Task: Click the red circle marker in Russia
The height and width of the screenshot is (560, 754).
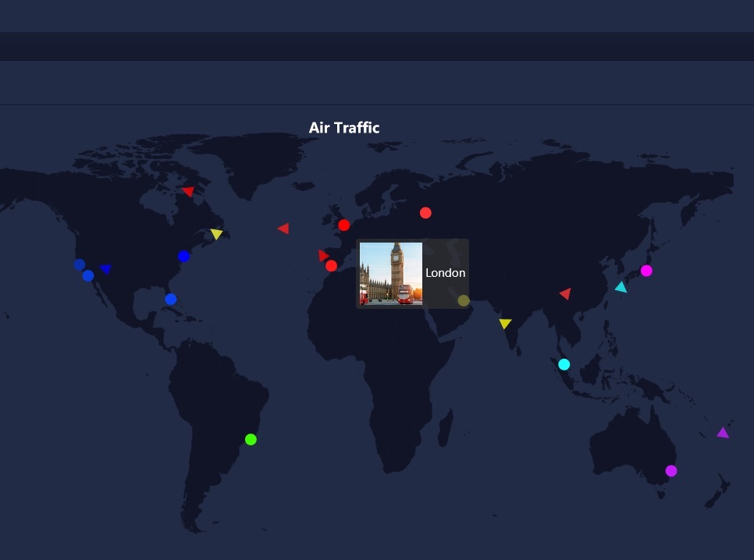Action: click(x=425, y=213)
